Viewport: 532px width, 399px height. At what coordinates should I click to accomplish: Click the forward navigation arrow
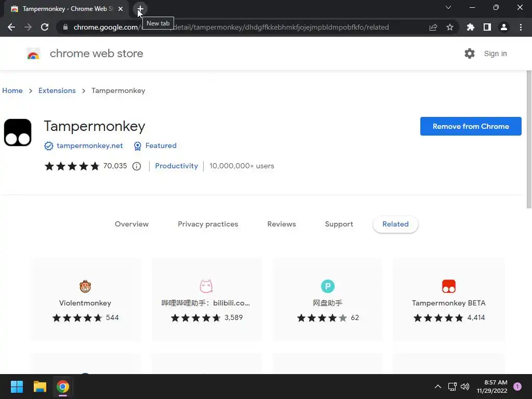click(28, 27)
